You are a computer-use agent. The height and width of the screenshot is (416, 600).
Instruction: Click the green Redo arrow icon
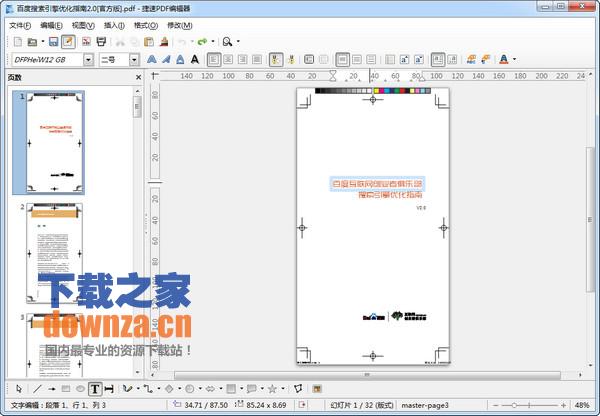tap(202, 42)
